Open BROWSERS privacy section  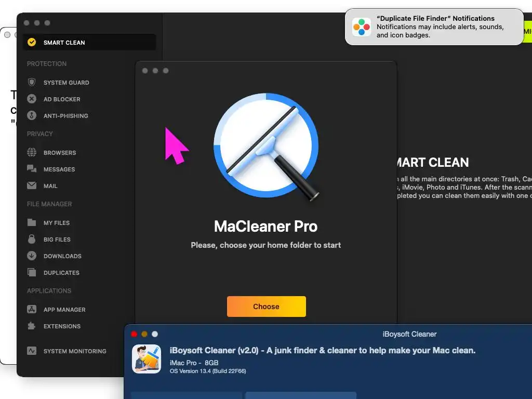(x=60, y=153)
